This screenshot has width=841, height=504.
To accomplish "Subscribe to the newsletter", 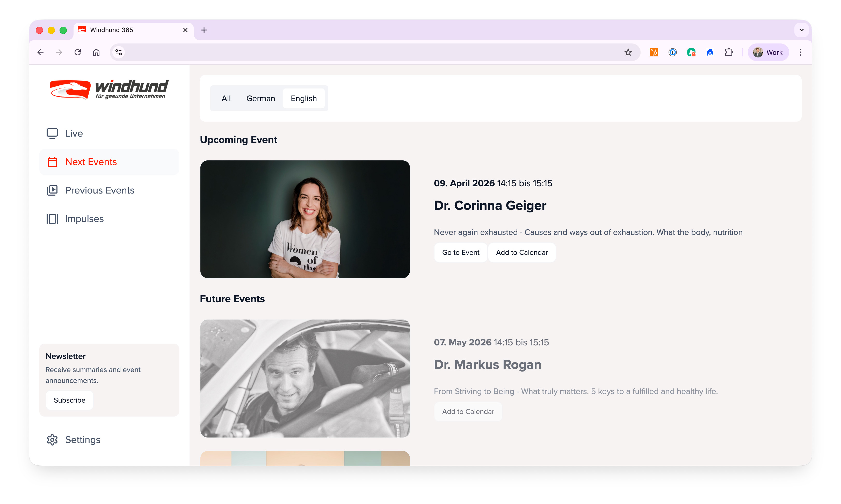I will tap(69, 400).
